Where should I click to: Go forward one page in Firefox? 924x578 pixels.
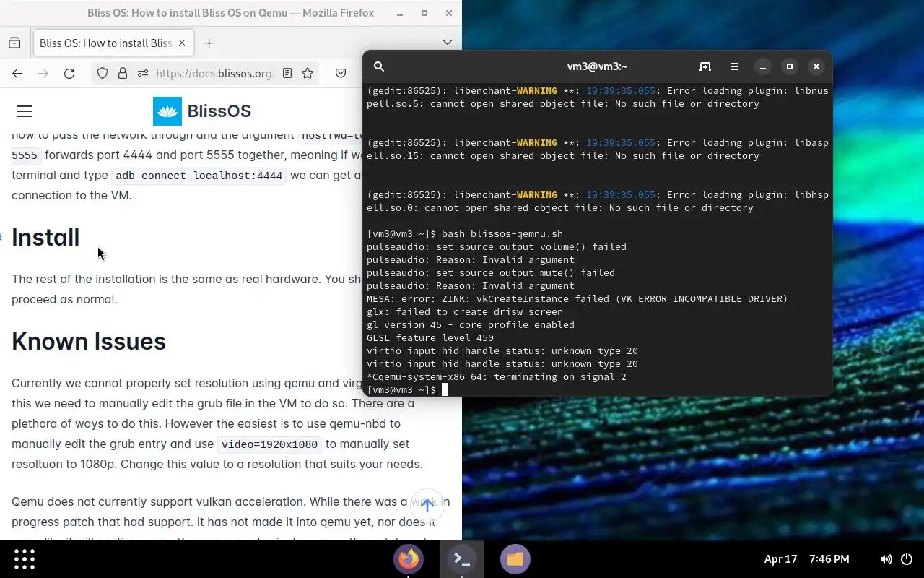pos(43,73)
